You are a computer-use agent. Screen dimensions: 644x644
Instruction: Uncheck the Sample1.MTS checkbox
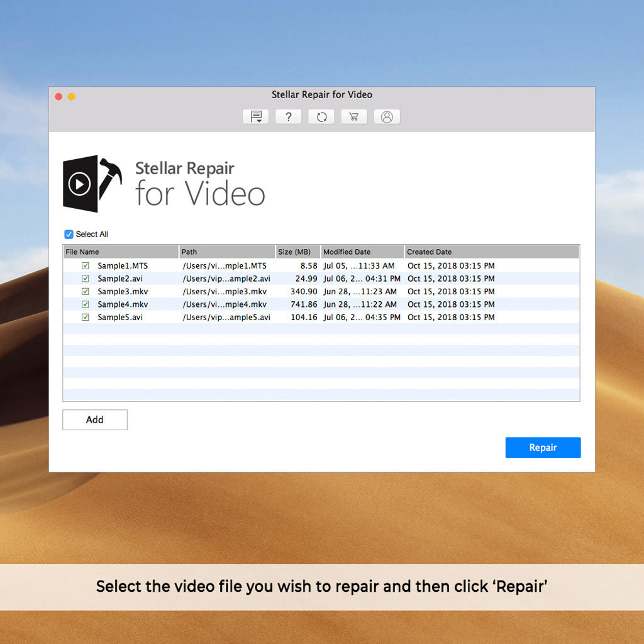[86, 266]
